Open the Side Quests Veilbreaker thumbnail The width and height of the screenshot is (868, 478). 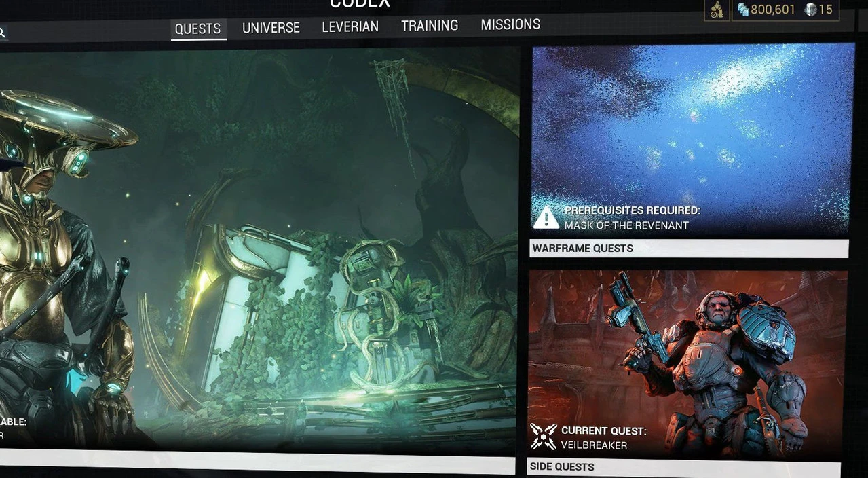tap(687, 364)
